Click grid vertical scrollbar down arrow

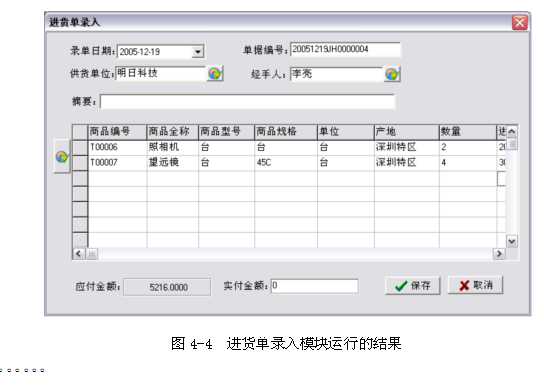click(512, 241)
